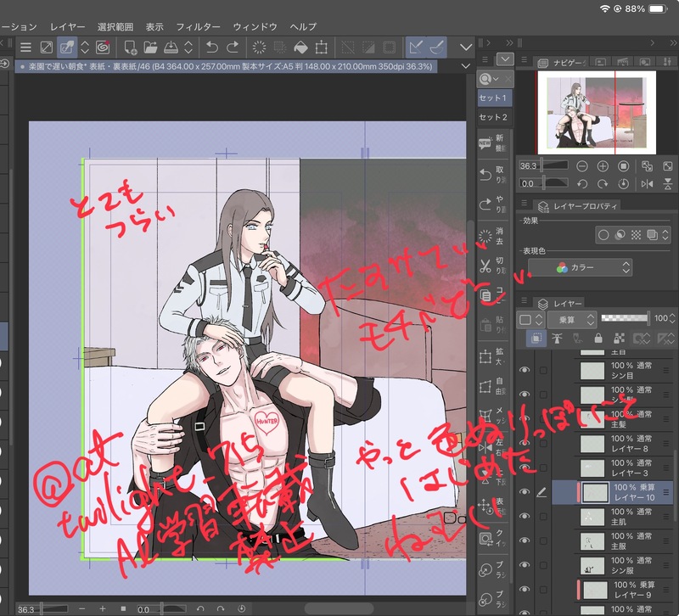679x616 pixels.
Task: Open the hamburger menu in the command bar
Action: tap(26, 47)
